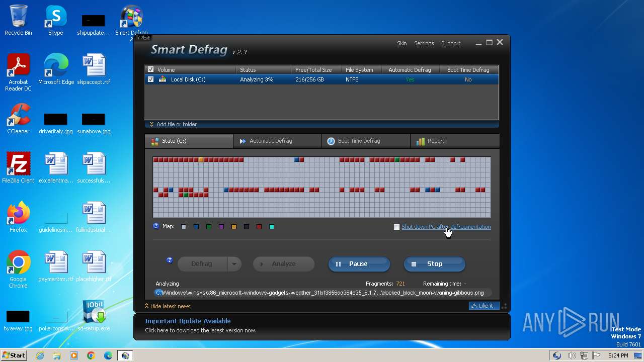This screenshot has height=362, width=644.
Task: Launch Microsoft Edge desktop shortcut
Action: point(56,69)
